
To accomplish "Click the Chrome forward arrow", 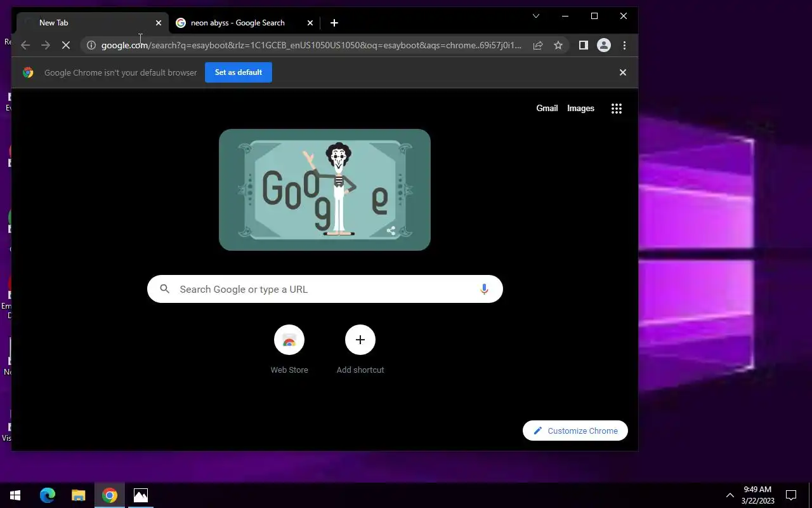I will [x=46, y=45].
